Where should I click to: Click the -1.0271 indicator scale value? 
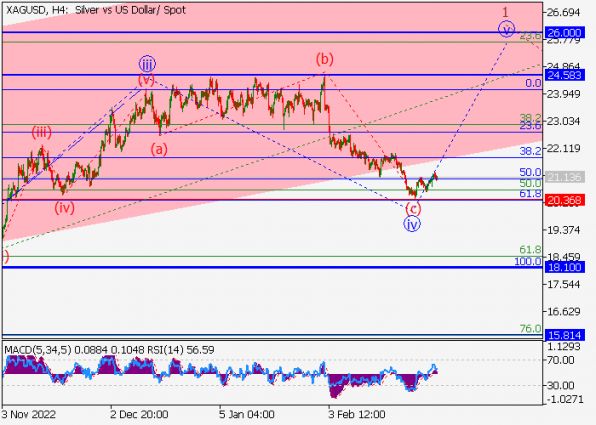tap(564, 399)
